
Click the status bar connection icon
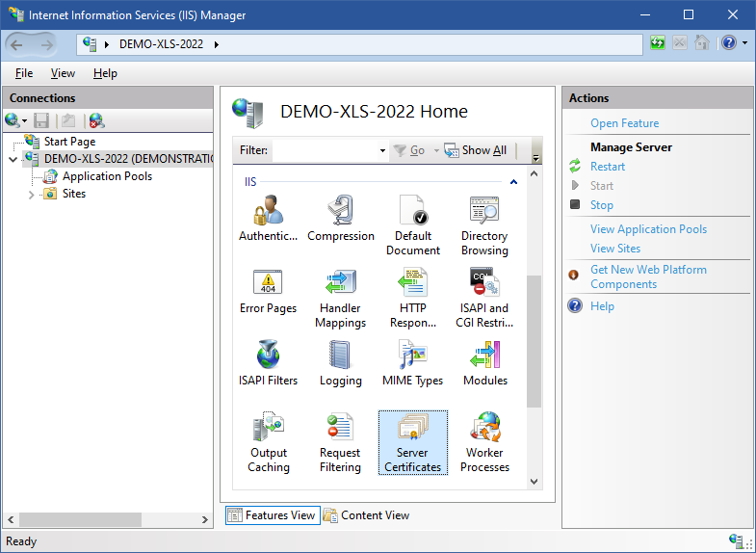point(736,540)
